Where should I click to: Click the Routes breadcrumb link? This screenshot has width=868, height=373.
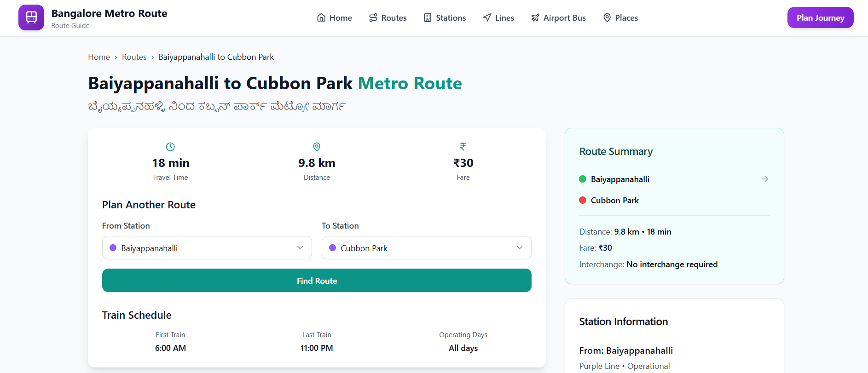tap(134, 57)
